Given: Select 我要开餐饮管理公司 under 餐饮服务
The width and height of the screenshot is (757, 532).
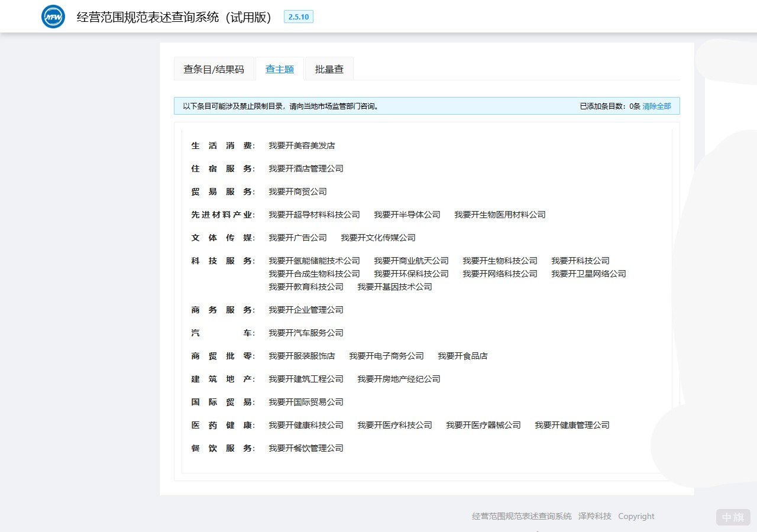Looking at the screenshot, I should coord(306,448).
